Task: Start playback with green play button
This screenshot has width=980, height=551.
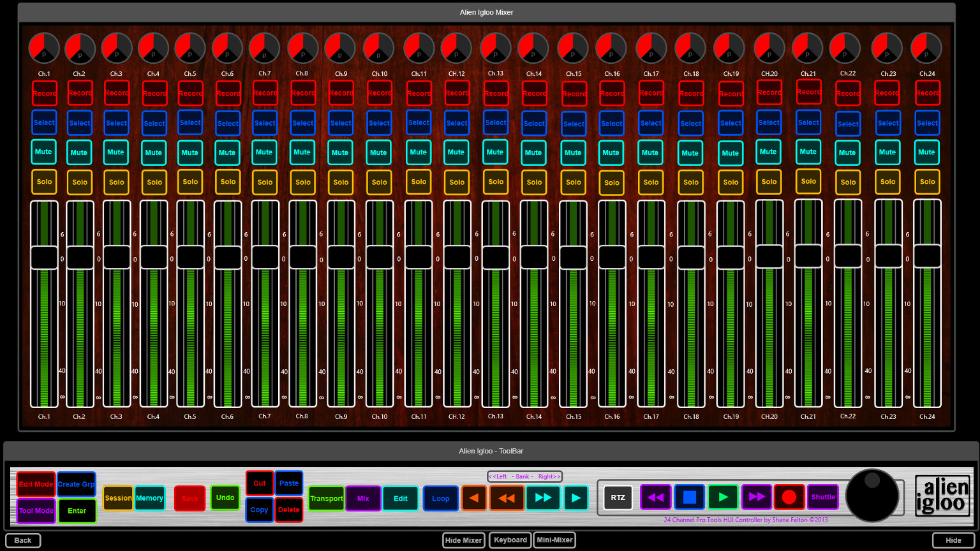Action: [723, 497]
